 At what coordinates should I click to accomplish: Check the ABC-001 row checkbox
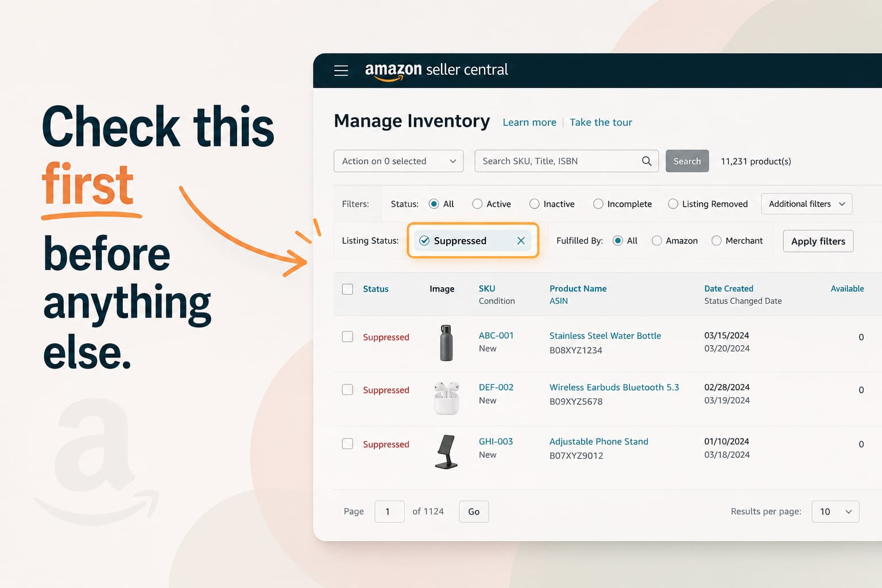coord(347,336)
